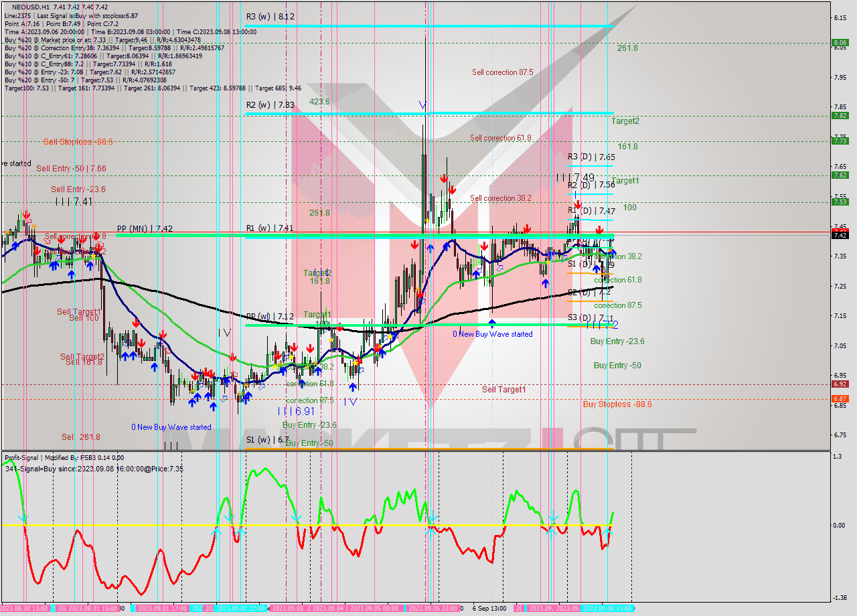Click the orange 'Sell Stoploss -88.6' label
Screen dimensions: 857x616
(78, 142)
